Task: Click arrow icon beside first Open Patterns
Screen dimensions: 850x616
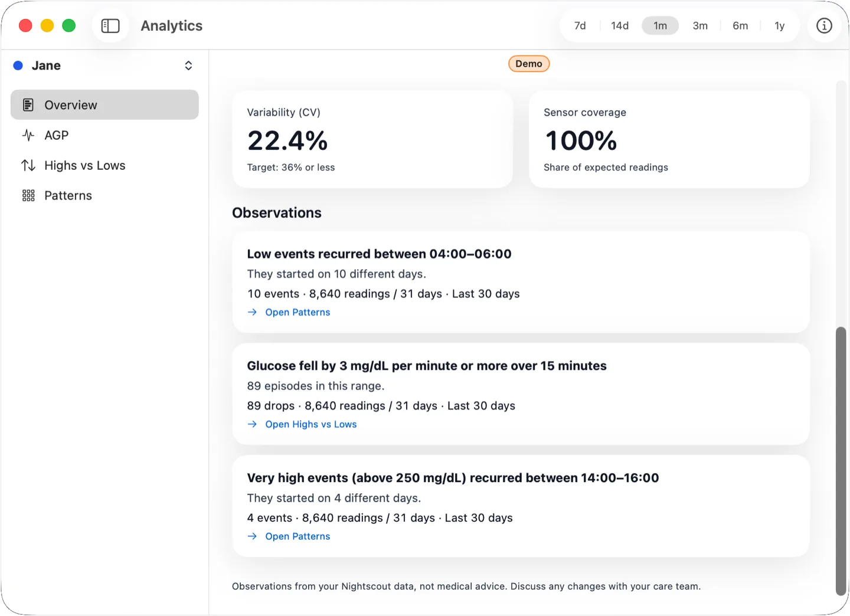Action: tap(252, 312)
